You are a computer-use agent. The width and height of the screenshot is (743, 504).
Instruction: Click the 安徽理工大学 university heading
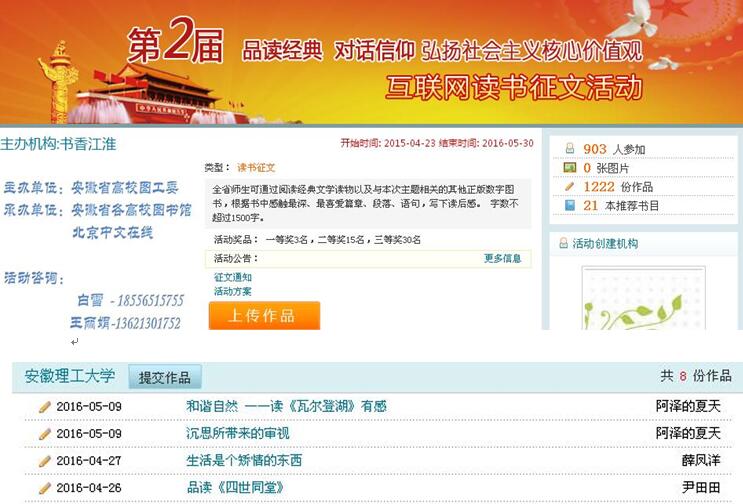(70, 376)
